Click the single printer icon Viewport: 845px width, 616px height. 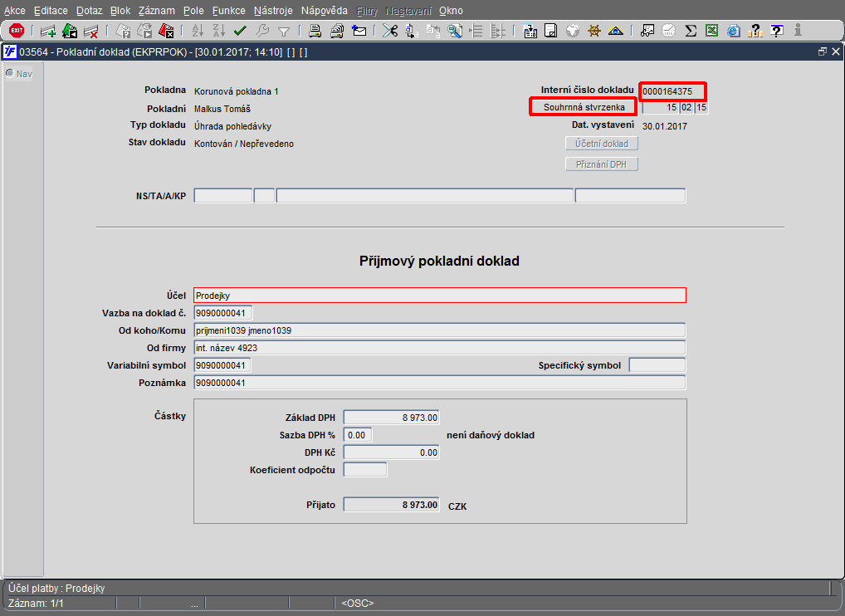315,32
